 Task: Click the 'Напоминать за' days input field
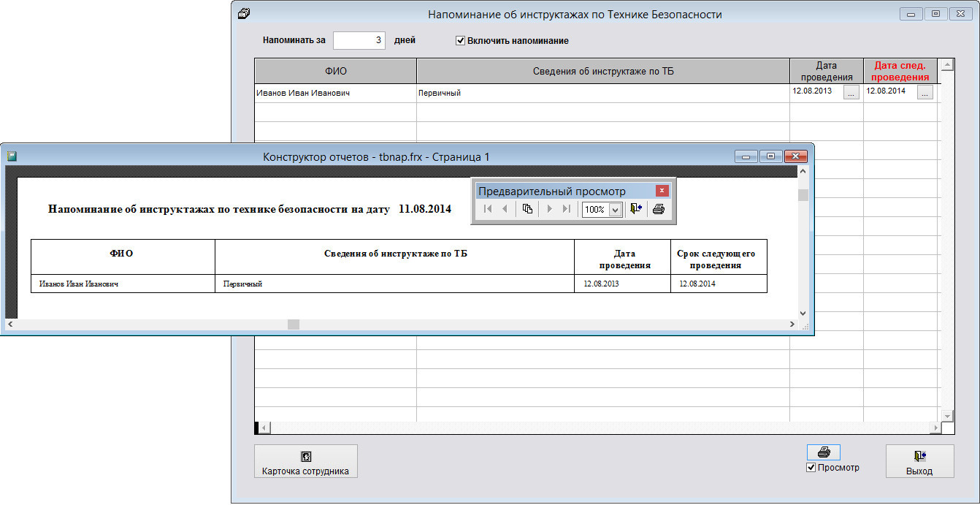point(359,41)
